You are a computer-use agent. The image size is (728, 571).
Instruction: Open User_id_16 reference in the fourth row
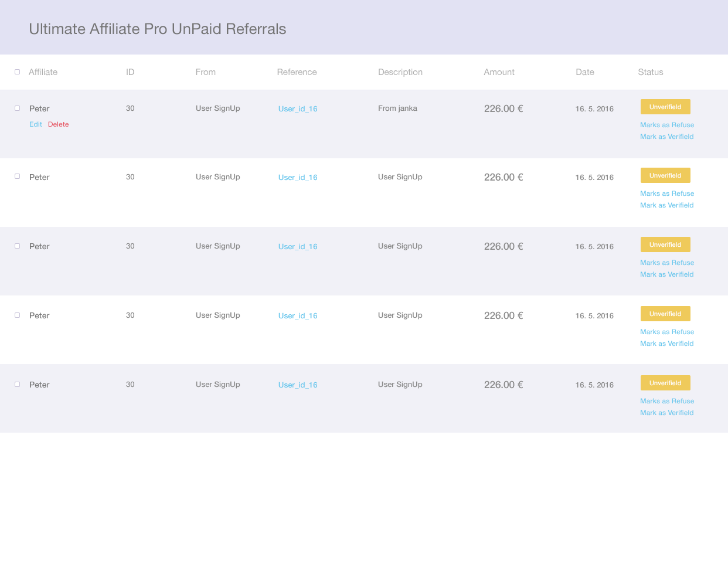tap(298, 316)
